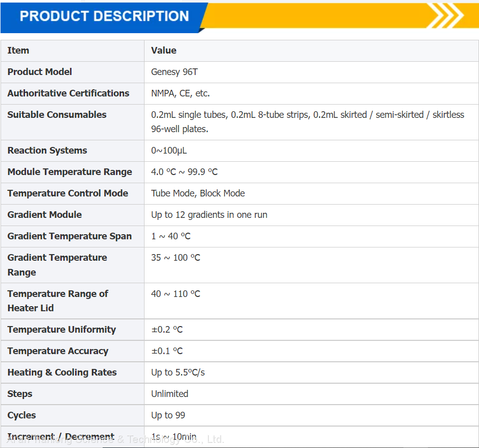The height and width of the screenshot is (448, 479).
Task: Click the Genesy 96T model value
Action: [x=174, y=72]
